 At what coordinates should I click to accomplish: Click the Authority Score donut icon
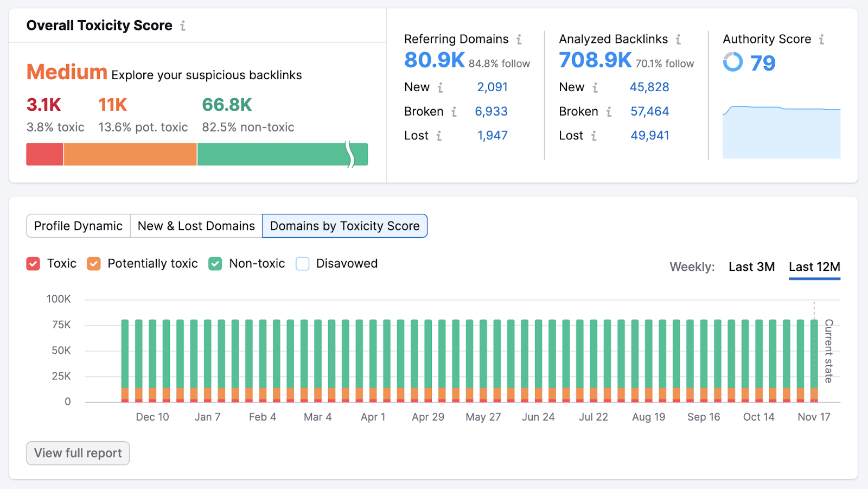[733, 62]
